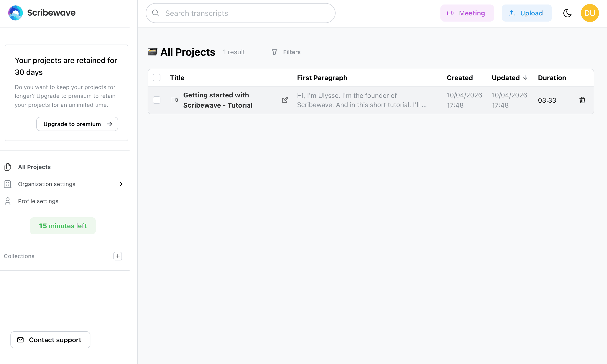Click the Upload icon button
607x364 pixels.
click(511, 13)
